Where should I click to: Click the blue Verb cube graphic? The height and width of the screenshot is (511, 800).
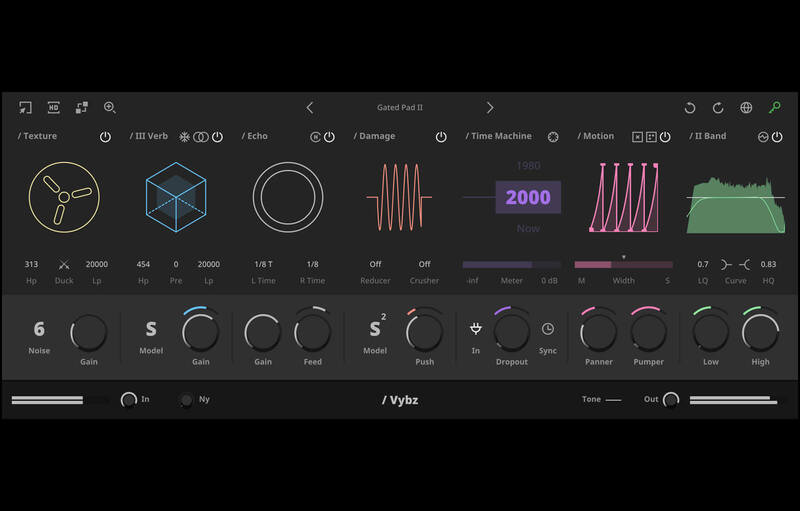176,197
